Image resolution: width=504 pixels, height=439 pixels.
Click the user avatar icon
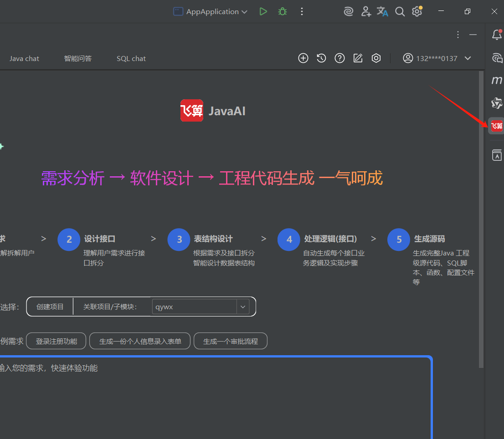click(408, 58)
